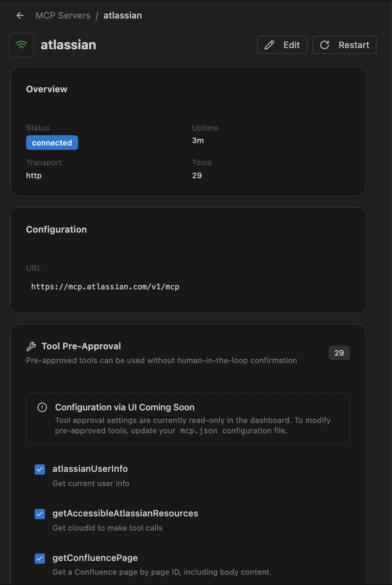The width and height of the screenshot is (392, 585).
Task: Click the circular refresh icon on Restart button
Action: click(325, 45)
